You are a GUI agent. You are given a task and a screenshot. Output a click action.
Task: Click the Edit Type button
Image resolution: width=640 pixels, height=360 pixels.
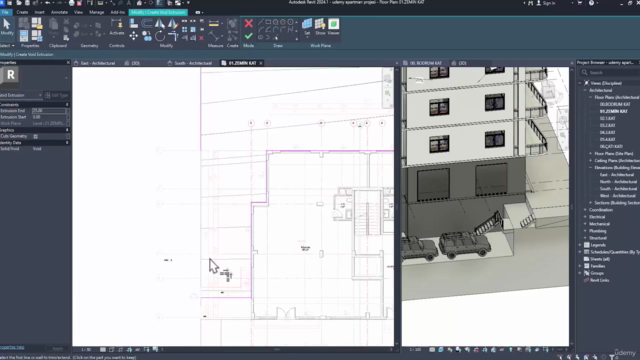tap(57, 95)
